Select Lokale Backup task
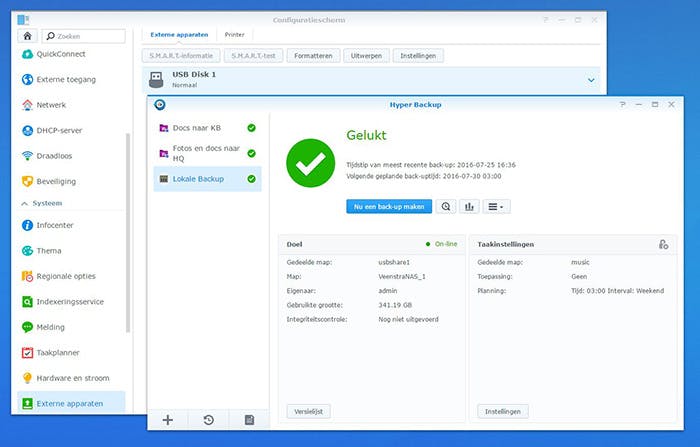The width and height of the screenshot is (700, 447). 208,179
